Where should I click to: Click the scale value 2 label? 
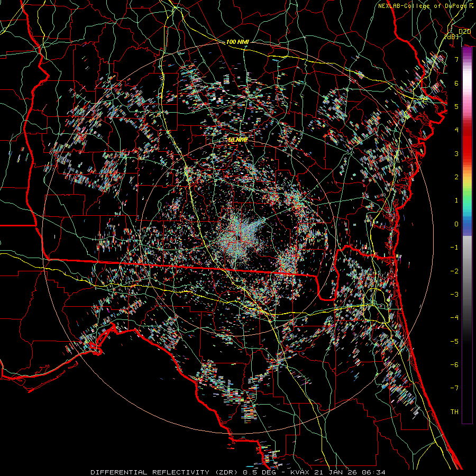456,177
